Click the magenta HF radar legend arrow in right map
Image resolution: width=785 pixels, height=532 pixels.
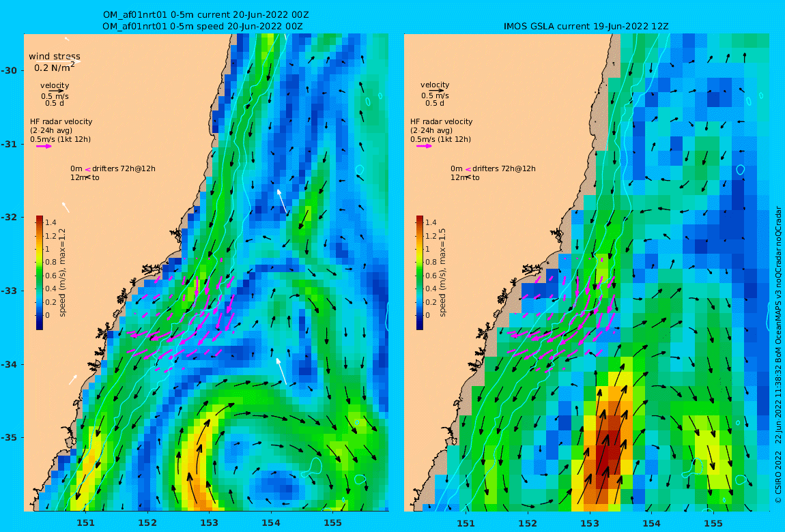pyautogui.click(x=424, y=147)
